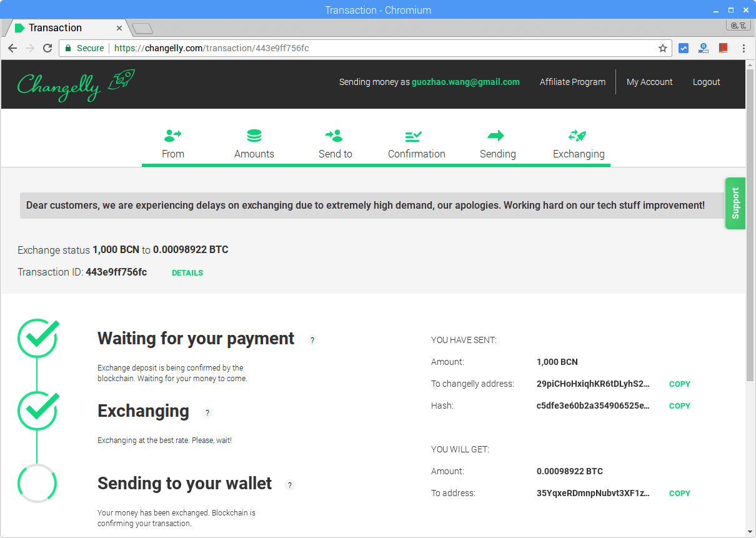Reveal help next to Sending to your wallet
756x538 pixels.
pyautogui.click(x=289, y=485)
